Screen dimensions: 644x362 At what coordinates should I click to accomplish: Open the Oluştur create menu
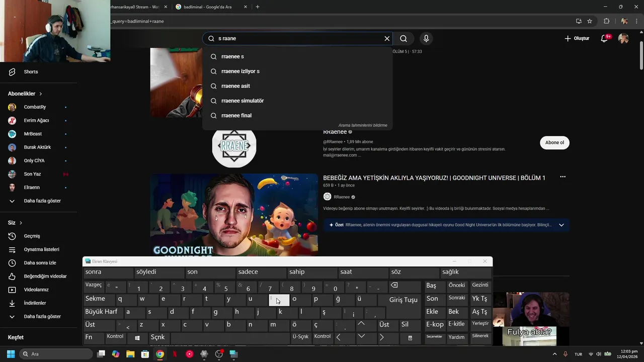point(577,39)
